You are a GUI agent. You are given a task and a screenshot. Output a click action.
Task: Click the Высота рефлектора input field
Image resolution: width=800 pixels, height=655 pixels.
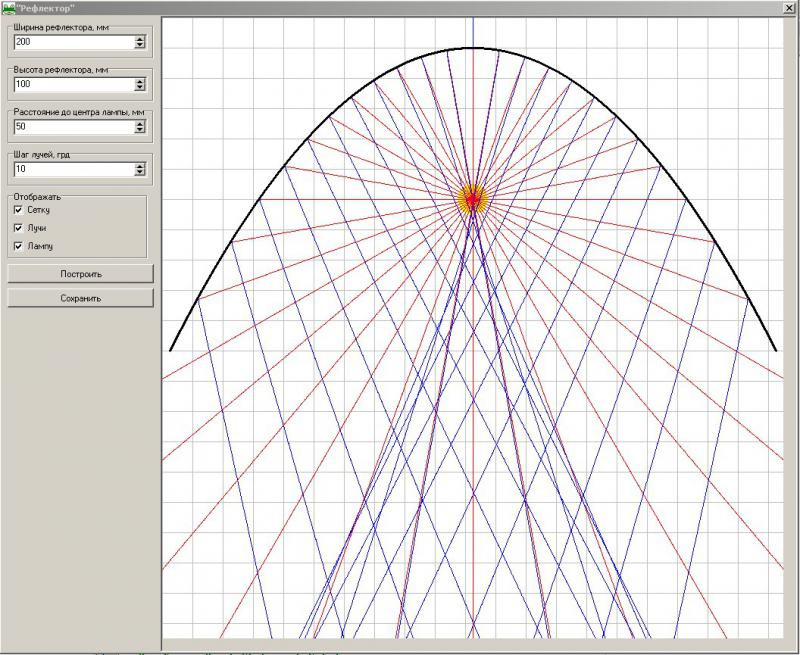click(x=72, y=85)
